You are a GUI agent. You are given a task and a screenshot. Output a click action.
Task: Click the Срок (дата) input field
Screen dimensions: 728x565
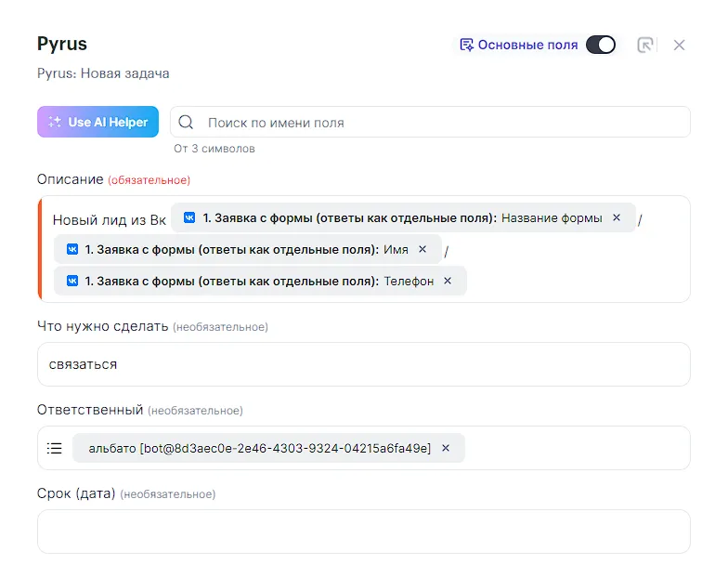click(363, 532)
